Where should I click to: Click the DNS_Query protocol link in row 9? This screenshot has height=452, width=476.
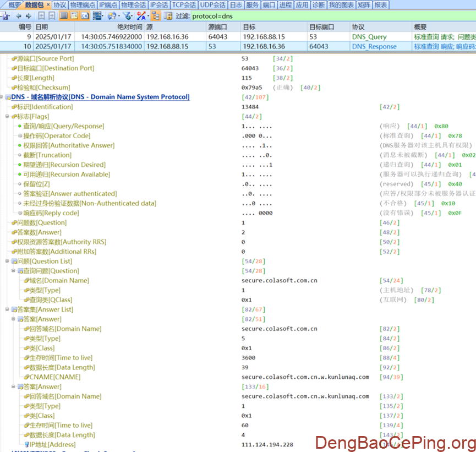pos(369,37)
